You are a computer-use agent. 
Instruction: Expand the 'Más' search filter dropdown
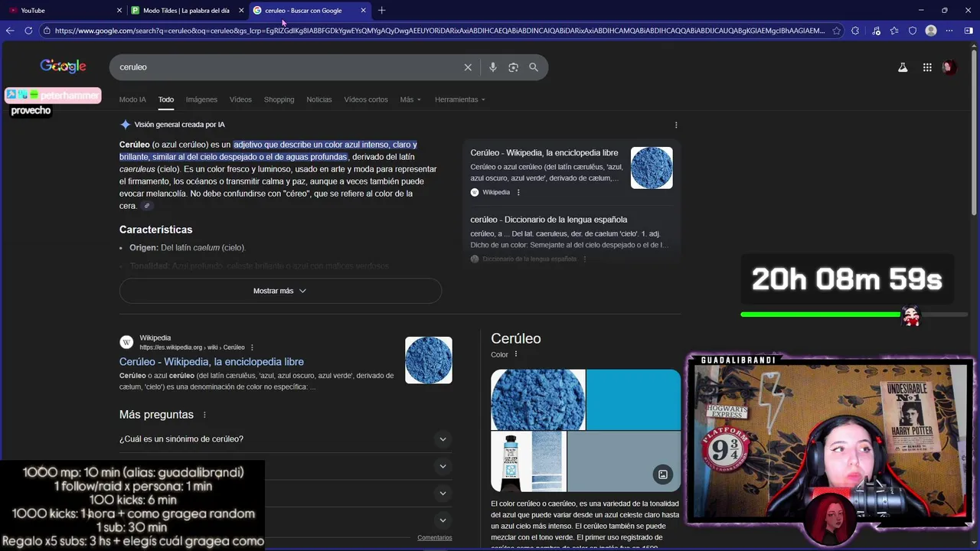pos(410,99)
